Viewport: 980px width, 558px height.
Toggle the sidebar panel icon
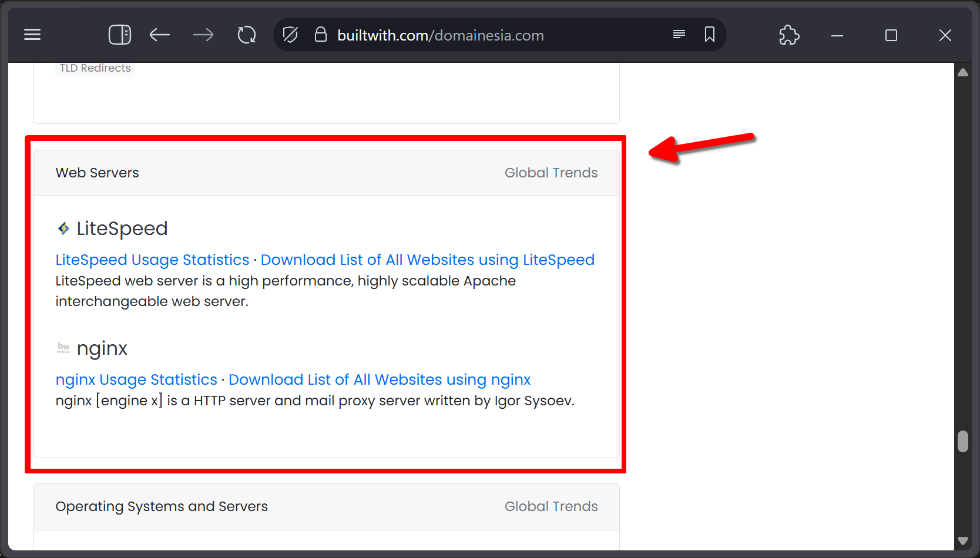(120, 35)
